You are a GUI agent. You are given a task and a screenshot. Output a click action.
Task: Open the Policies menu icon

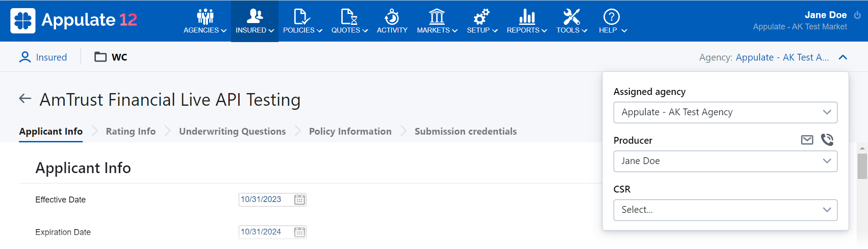(302, 17)
